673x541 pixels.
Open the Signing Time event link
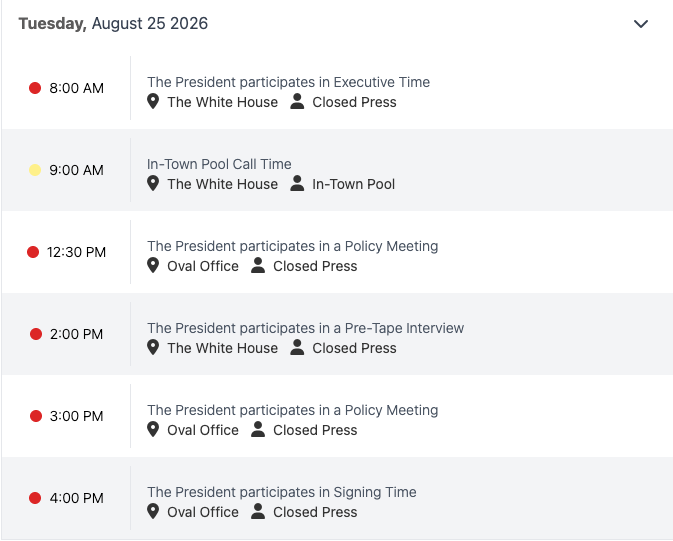pos(282,492)
